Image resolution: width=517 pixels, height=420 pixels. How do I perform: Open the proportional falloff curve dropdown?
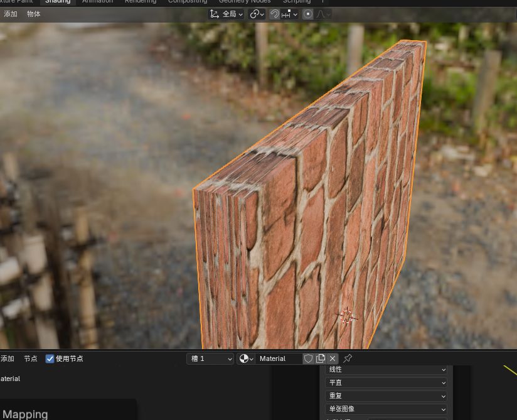click(x=322, y=14)
